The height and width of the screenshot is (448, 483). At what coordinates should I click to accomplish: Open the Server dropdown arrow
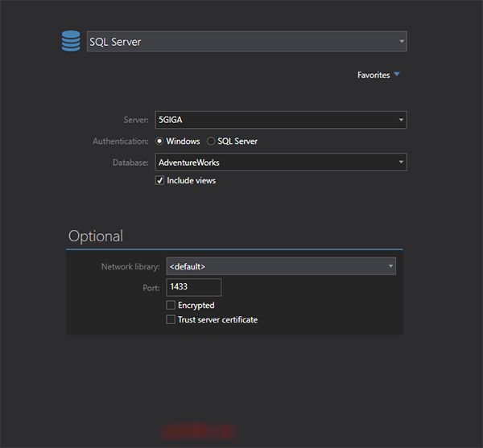pos(401,120)
